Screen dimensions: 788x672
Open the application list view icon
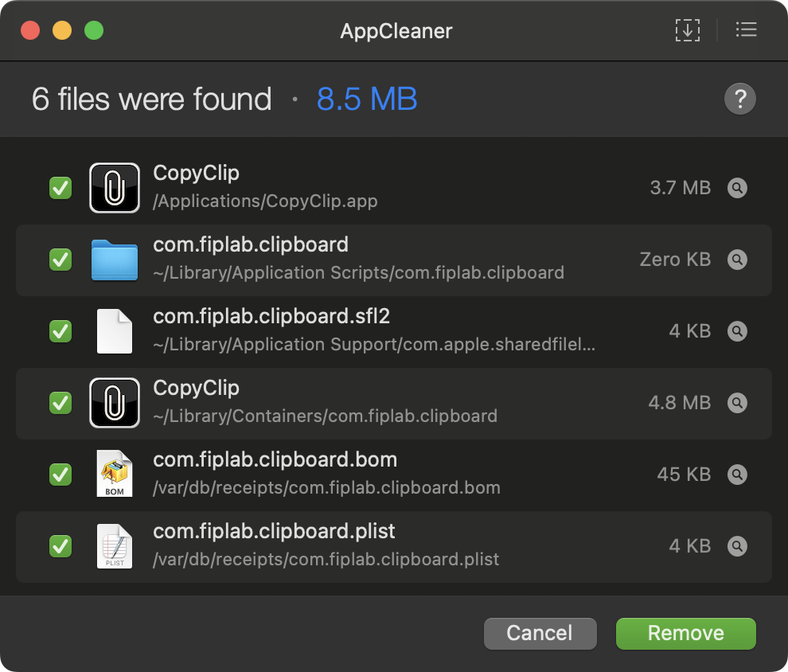[746, 30]
